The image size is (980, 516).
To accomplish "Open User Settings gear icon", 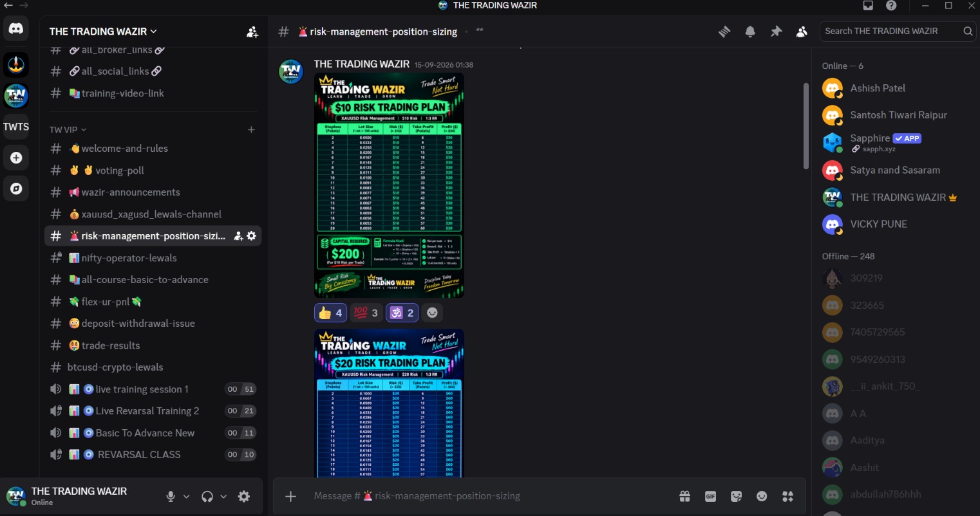I will 244,497.
